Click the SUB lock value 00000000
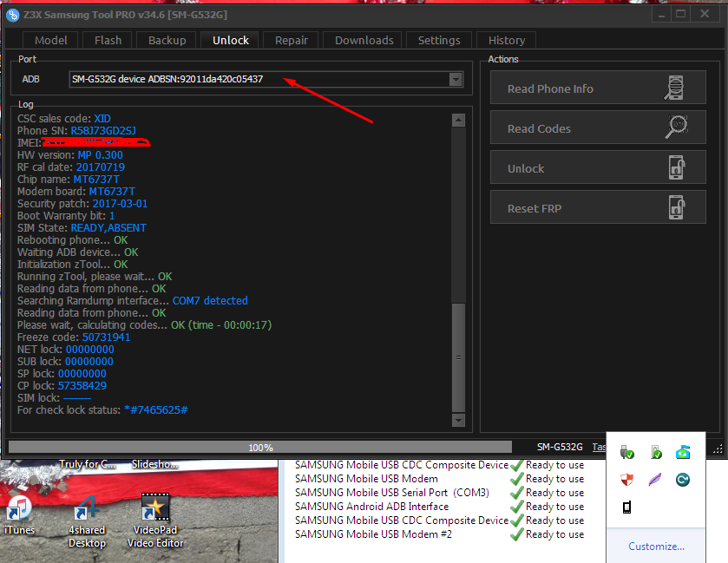The height and width of the screenshot is (563, 728). (89, 362)
